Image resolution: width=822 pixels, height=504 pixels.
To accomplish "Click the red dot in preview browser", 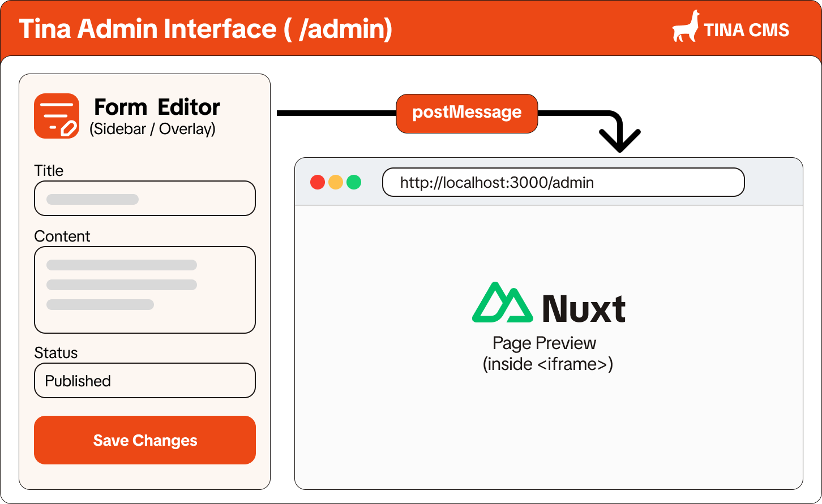I will pyautogui.click(x=318, y=182).
